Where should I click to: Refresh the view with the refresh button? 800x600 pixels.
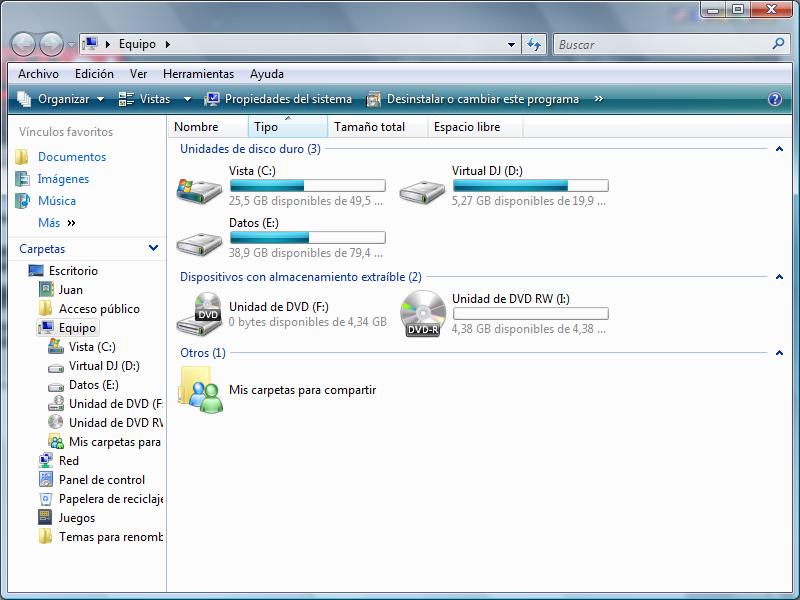[x=534, y=44]
